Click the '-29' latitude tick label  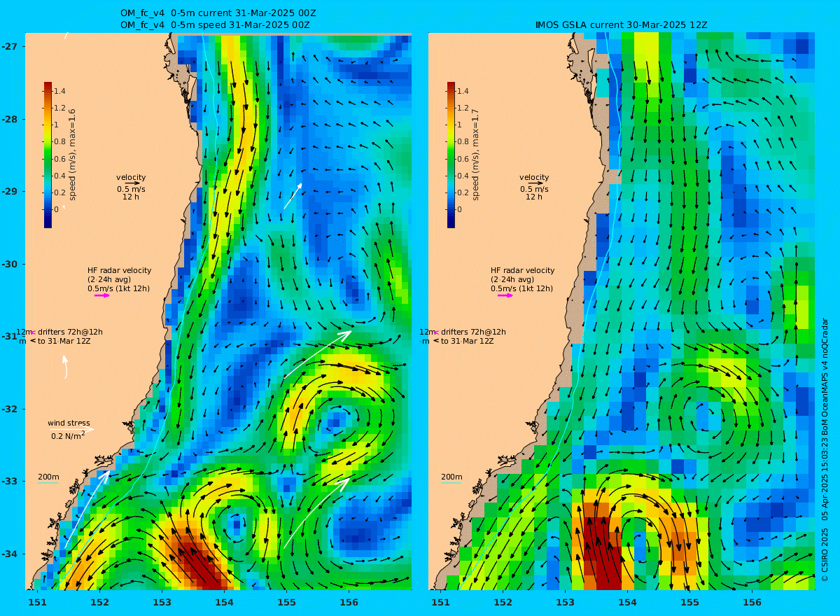click(x=10, y=191)
